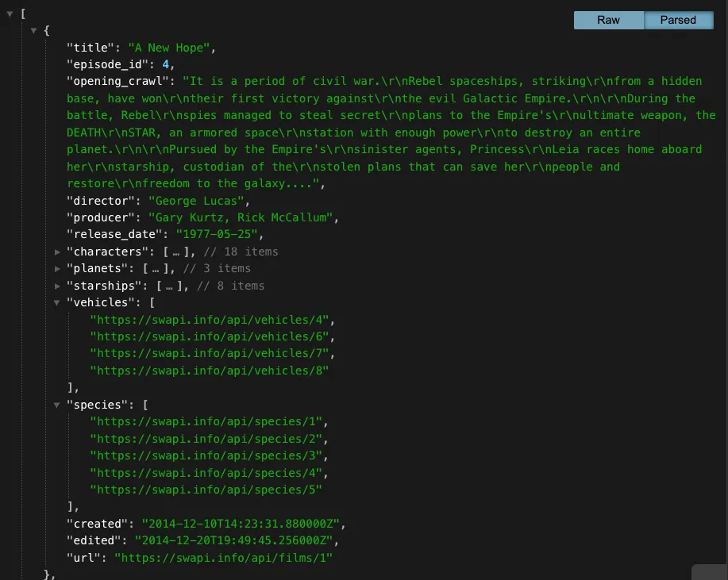
Task: Expand the "planets" array arrow
Action: coord(58,269)
